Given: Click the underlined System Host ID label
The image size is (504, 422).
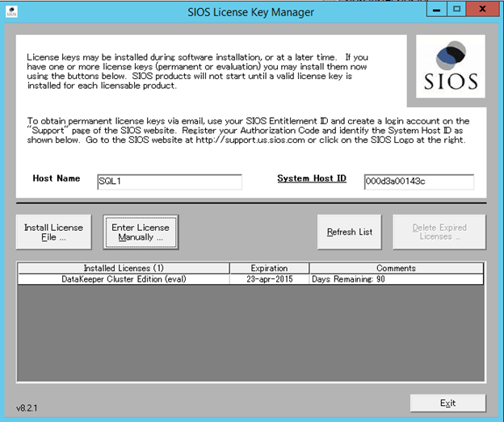Looking at the screenshot, I should (x=312, y=178).
